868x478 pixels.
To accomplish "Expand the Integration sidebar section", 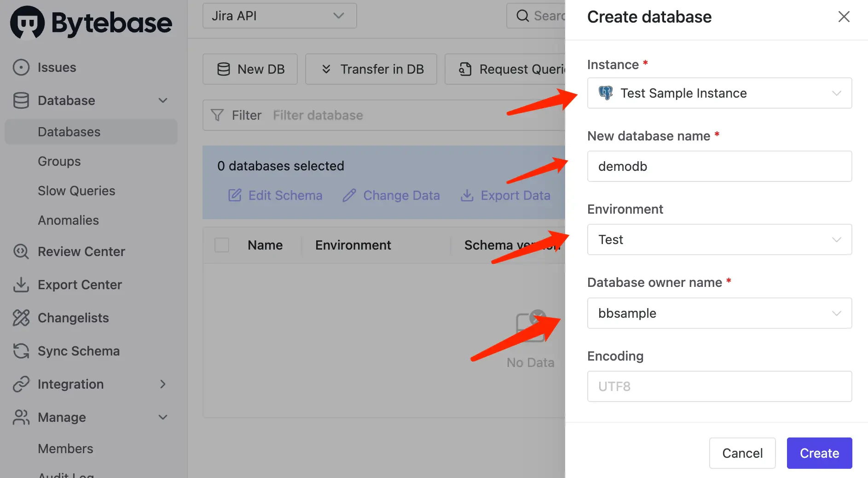I will click(163, 384).
